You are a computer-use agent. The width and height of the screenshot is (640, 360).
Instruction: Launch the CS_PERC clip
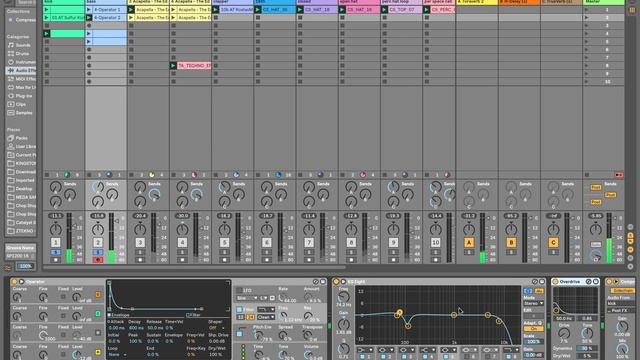point(427,9)
